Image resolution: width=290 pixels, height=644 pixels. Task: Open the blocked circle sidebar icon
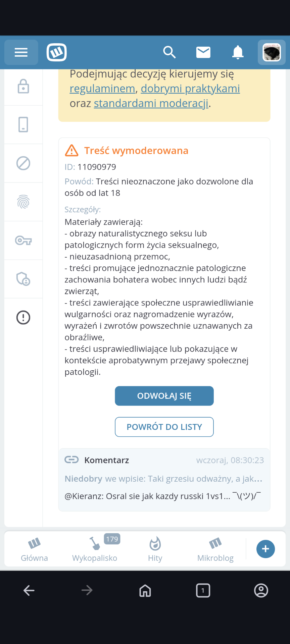click(x=23, y=163)
